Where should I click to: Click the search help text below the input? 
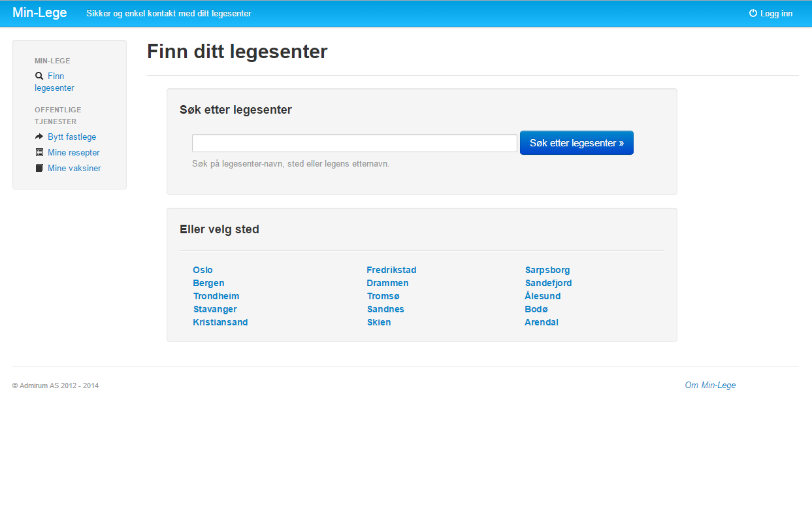(x=291, y=164)
